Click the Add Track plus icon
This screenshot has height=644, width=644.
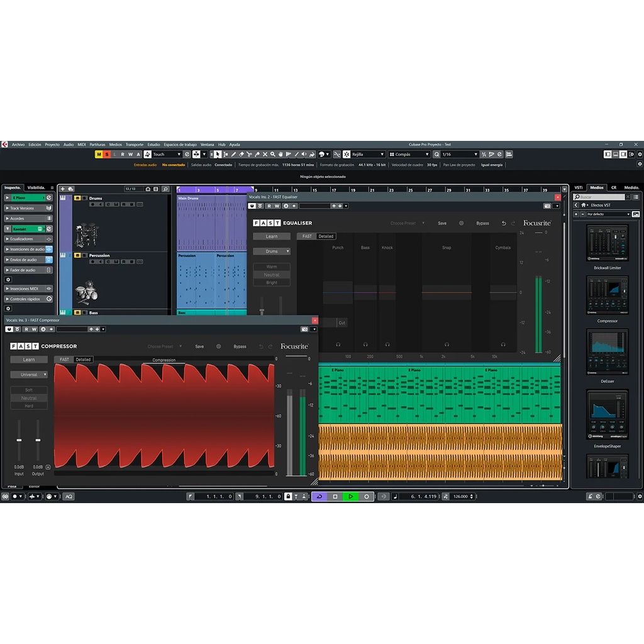tap(63, 189)
